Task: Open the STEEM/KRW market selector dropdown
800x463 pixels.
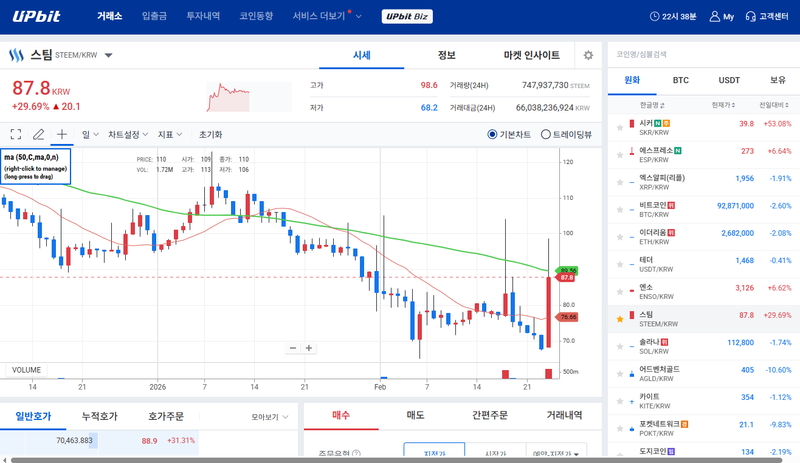Action: (x=108, y=56)
